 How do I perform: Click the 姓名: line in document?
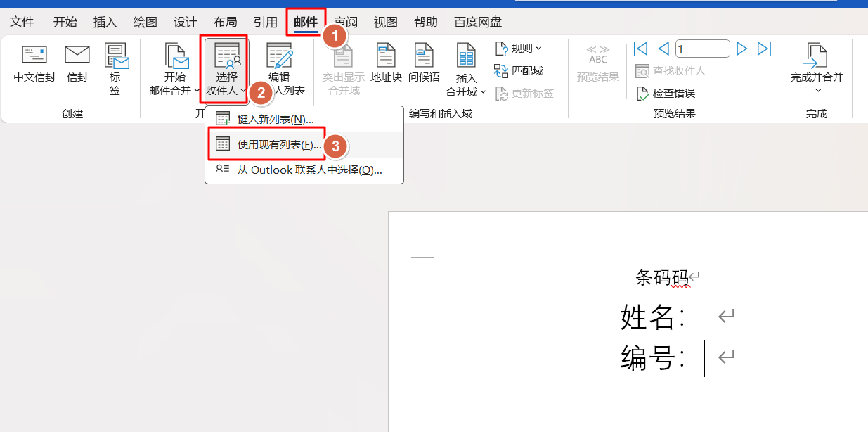coord(653,317)
